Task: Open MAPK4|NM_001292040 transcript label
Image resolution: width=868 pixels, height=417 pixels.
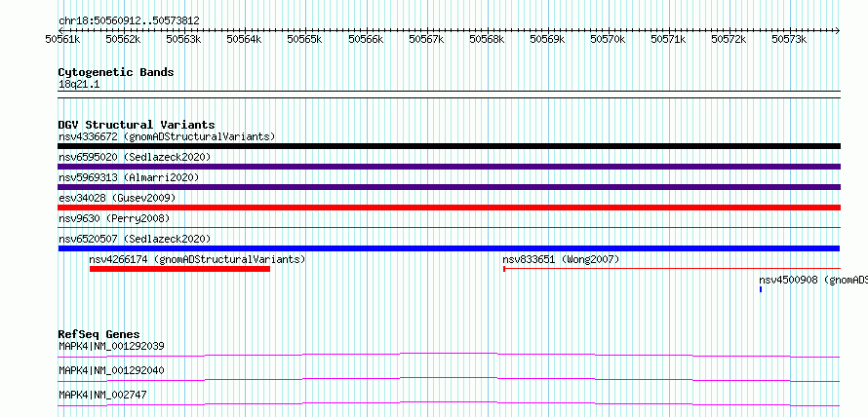Action: coord(111,370)
